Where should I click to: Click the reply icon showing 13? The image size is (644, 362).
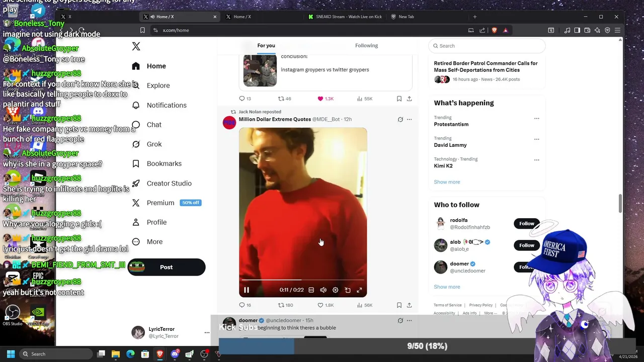click(x=242, y=99)
